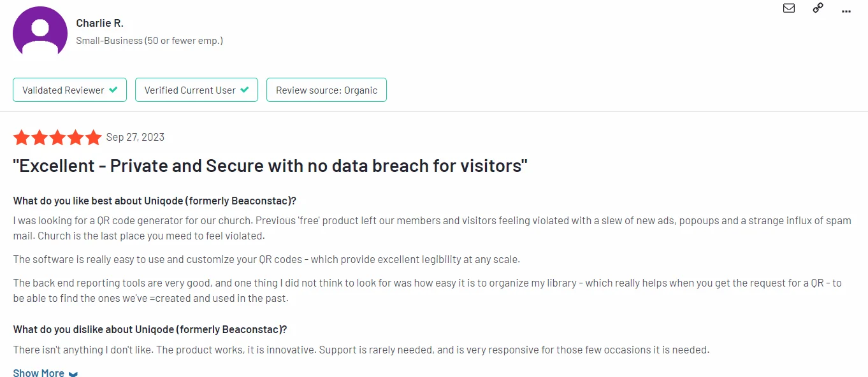Viewport: 868px width, 377px height.
Task: Click the envelope email icon
Action: point(789,8)
